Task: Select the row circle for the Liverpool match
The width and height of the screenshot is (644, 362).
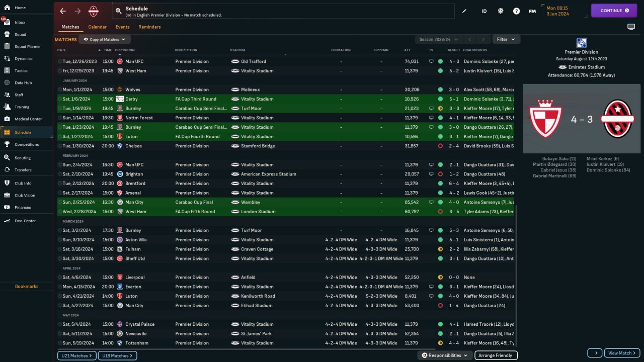Action: coord(60,277)
